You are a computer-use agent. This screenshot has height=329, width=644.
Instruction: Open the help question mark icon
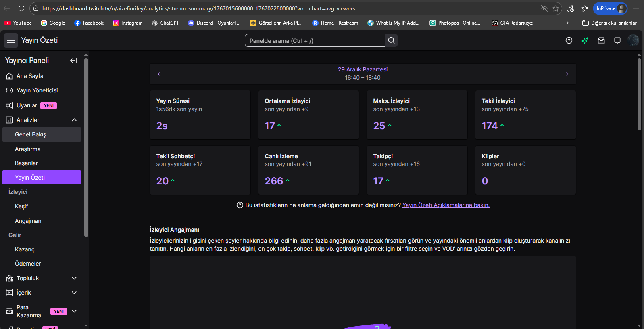(x=569, y=40)
